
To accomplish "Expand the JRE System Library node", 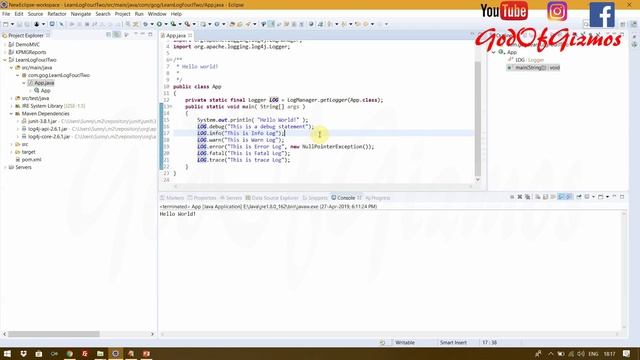I will pyautogui.click(x=11, y=106).
